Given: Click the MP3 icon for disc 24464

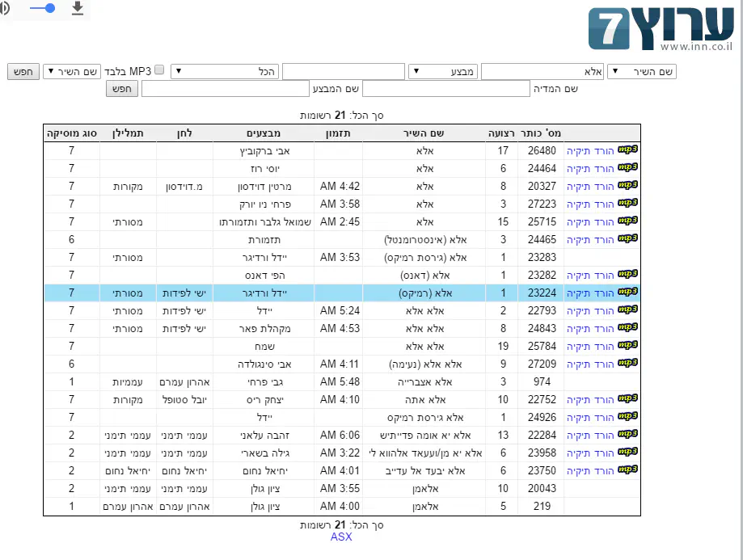Looking at the screenshot, I should (x=628, y=168).
